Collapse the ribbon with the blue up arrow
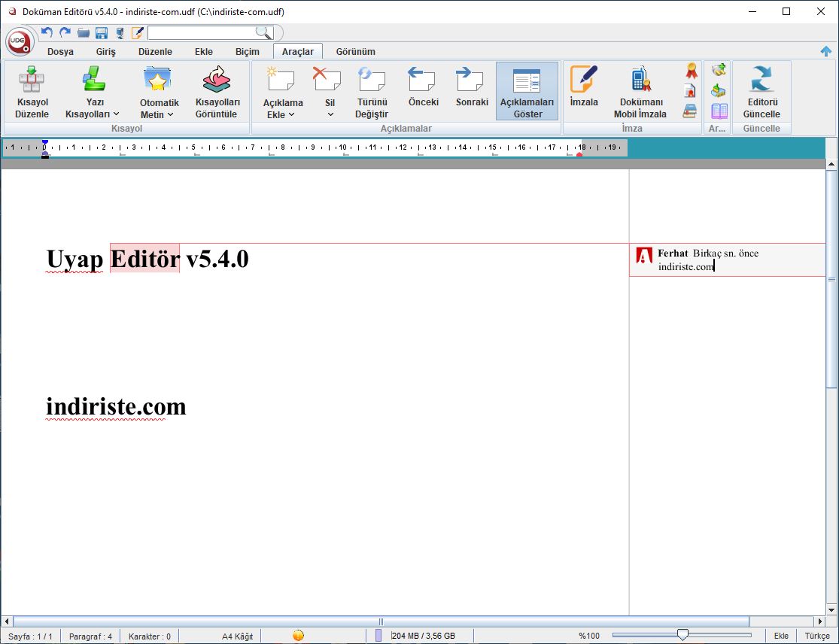Image resolution: width=839 pixels, height=644 pixels. (x=826, y=51)
